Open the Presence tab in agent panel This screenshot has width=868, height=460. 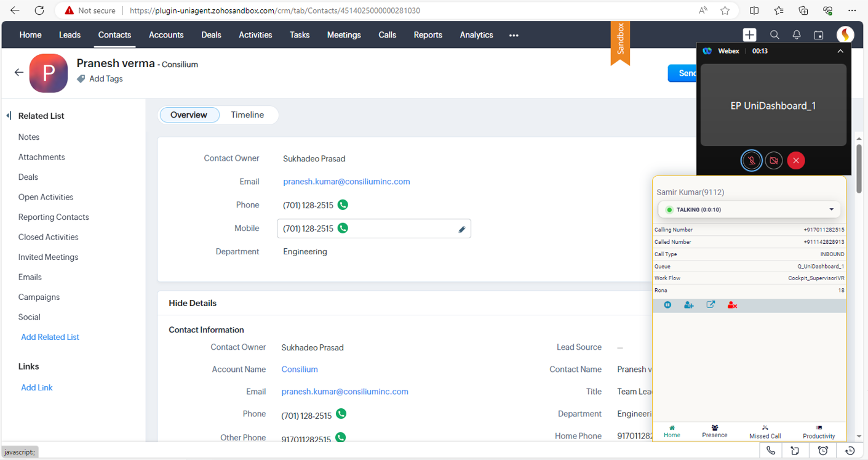point(714,431)
